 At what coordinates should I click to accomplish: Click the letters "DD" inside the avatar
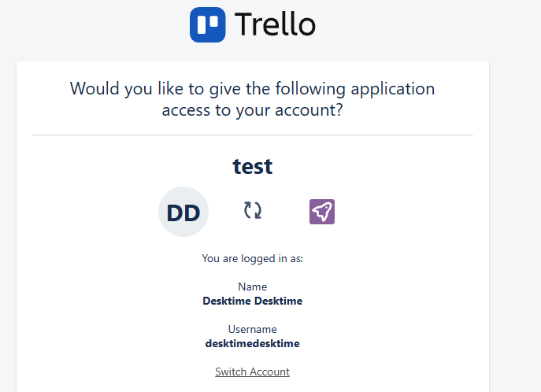pos(183,213)
